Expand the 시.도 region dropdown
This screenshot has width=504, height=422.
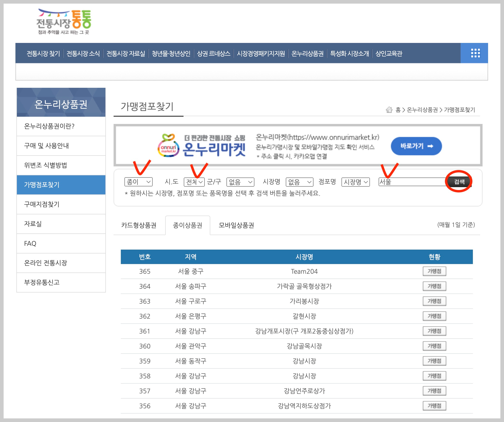tap(194, 182)
